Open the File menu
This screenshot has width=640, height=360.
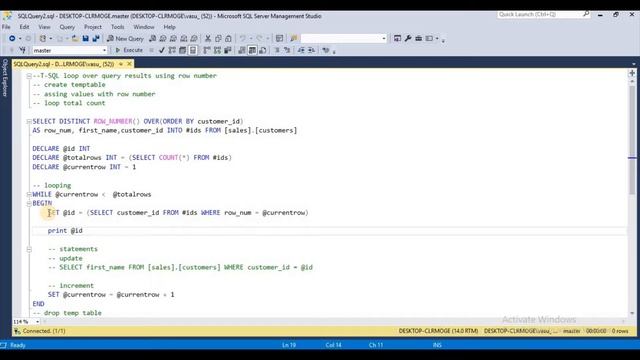(x=6, y=27)
